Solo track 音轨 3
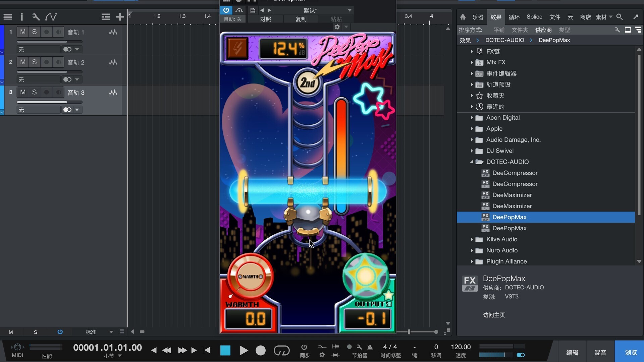 [34, 92]
